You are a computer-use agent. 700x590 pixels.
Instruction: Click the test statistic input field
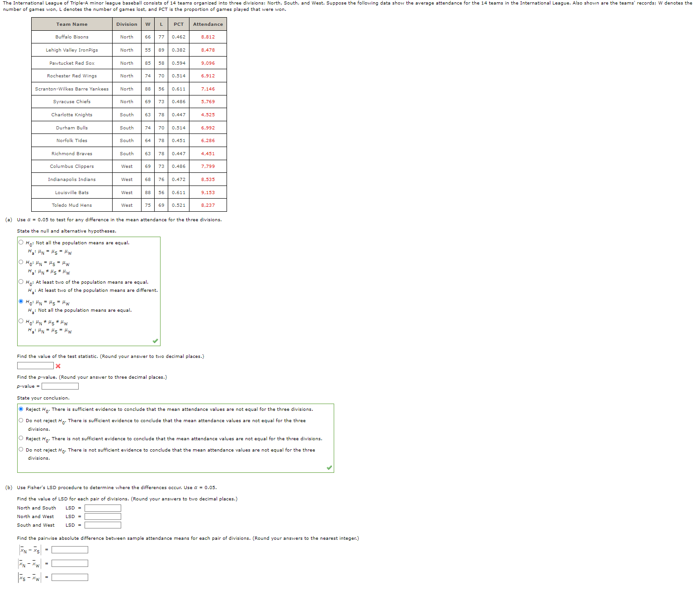point(34,366)
